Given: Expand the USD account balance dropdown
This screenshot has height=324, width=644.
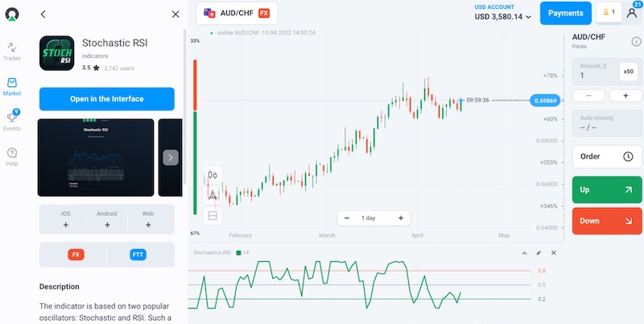Looking at the screenshot, I should pyautogui.click(x=503, y=16).
